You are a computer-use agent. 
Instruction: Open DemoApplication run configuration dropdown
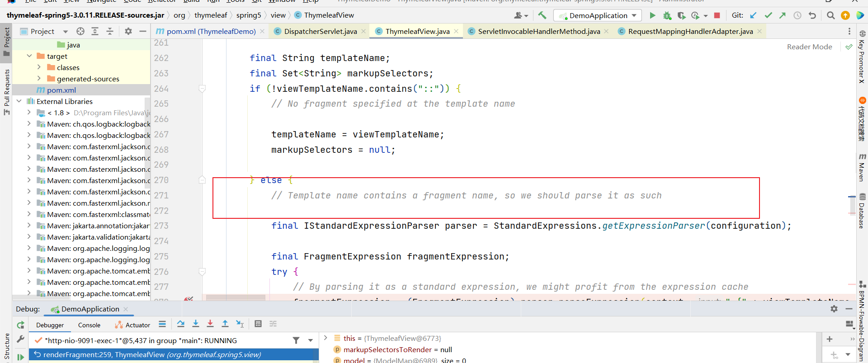click(598, 15)
